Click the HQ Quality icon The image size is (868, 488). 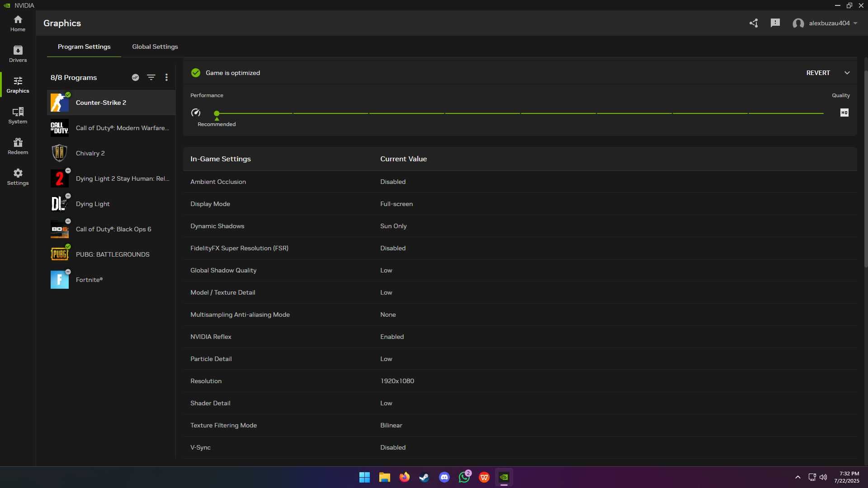844,113
